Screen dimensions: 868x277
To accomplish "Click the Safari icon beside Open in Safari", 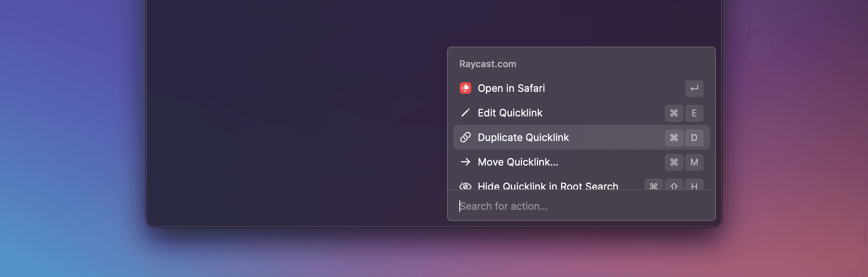I will pos(465,88).
